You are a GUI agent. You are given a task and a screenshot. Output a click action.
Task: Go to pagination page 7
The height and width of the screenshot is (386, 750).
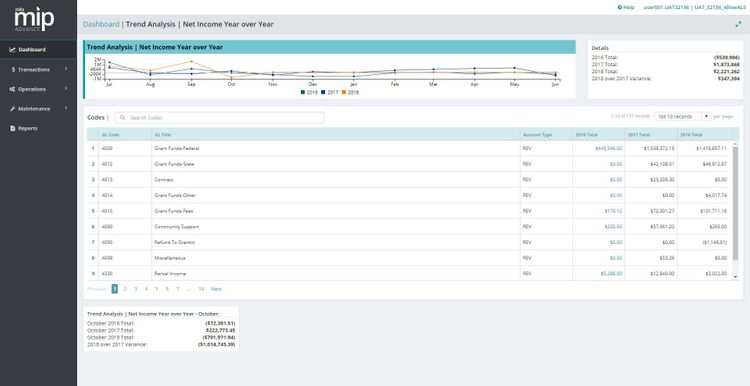click(177, 289)
